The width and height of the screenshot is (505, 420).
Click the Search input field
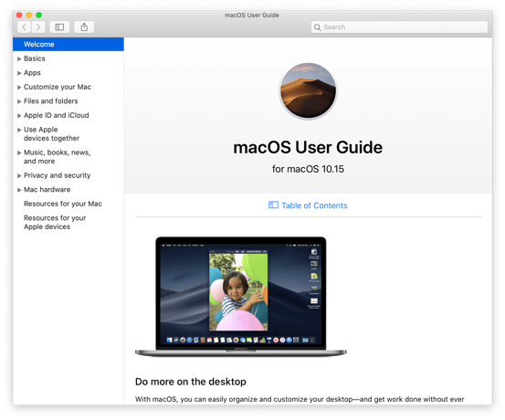coord(399,27)
